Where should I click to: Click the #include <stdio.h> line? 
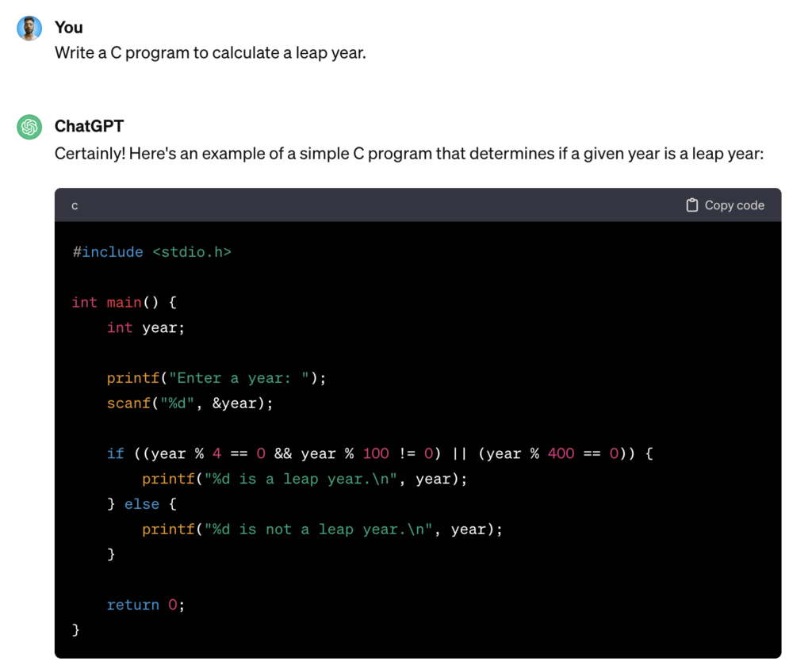(x=151, y=252)
